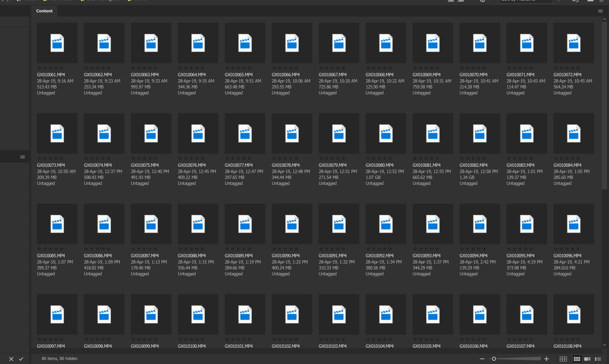Click star rating under GX010090.MP4
The width and height of the screenshot is (609, 364).
point(285,249)
